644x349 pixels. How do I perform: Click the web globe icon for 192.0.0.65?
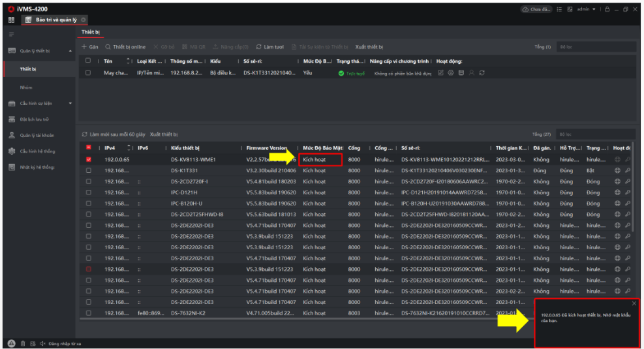pos(617,159)
